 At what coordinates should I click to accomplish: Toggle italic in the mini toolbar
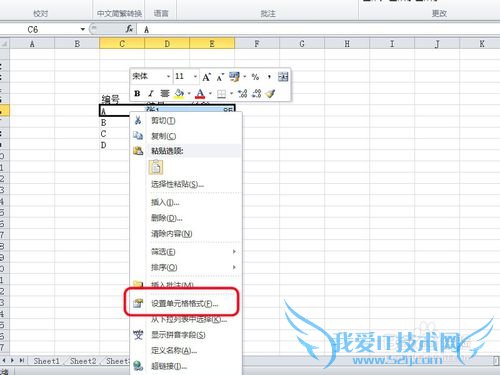tap(151, 94)
